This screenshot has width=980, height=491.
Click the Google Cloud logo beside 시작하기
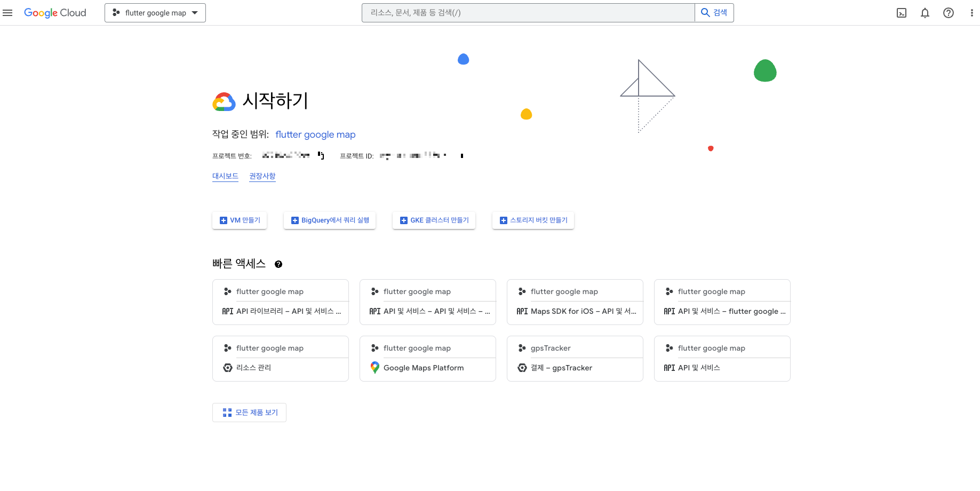click(x=224, y=101)
